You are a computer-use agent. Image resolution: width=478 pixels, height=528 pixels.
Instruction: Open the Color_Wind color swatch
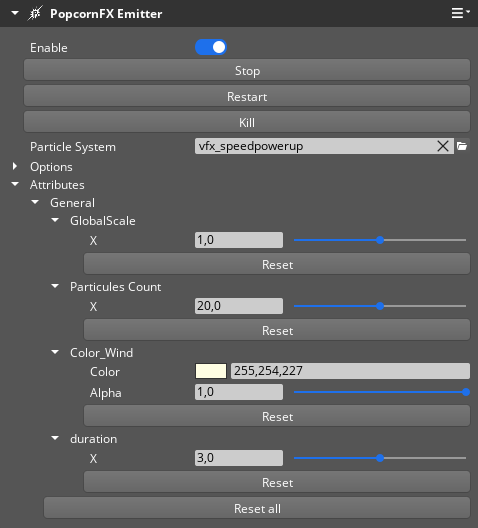point(211,371)
